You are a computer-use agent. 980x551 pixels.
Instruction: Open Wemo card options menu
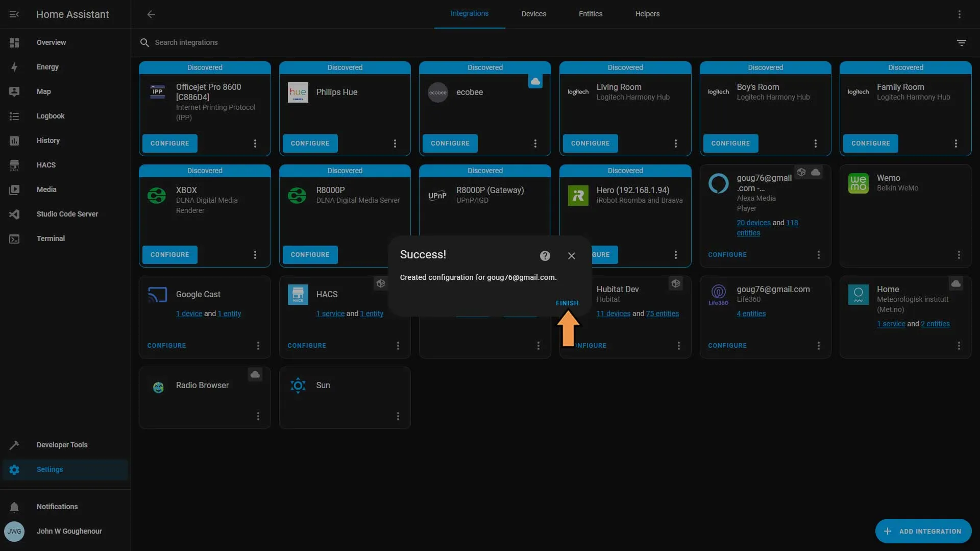point(959,255)
